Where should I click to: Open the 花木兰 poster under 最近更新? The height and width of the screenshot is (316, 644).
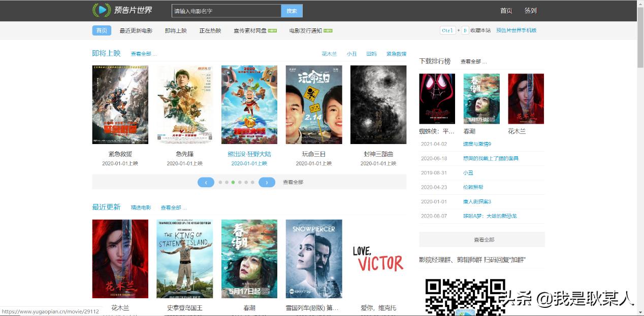[x=120, y=259]
